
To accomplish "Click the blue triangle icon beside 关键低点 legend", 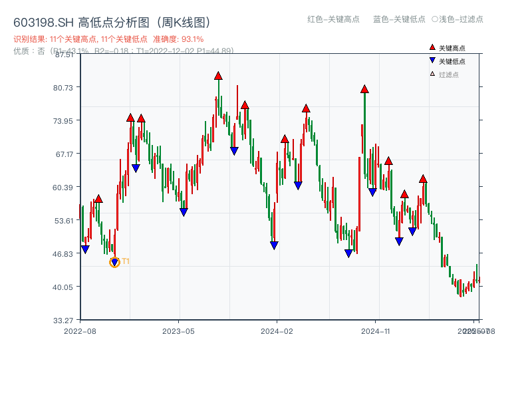I will click(432, 60).
